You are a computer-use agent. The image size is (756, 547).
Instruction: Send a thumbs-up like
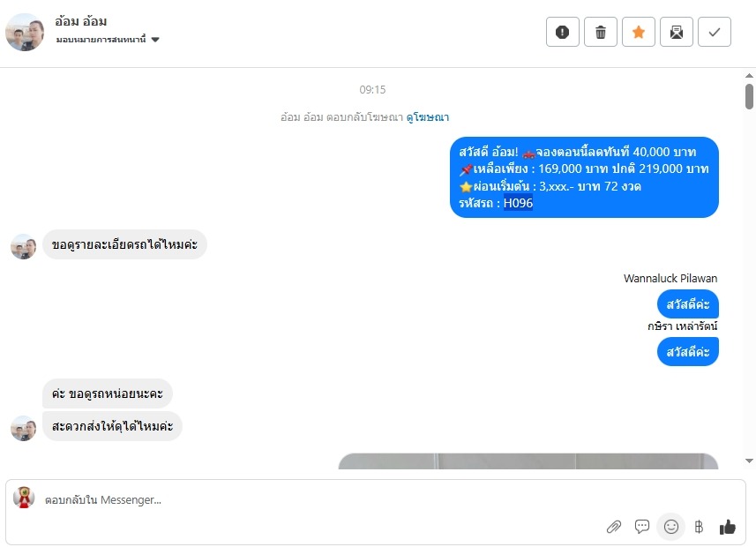728,527
